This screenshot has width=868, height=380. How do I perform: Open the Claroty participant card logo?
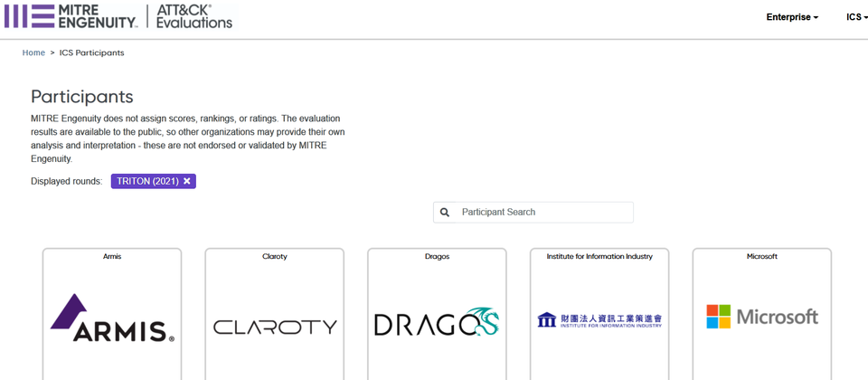pos(275,327)
